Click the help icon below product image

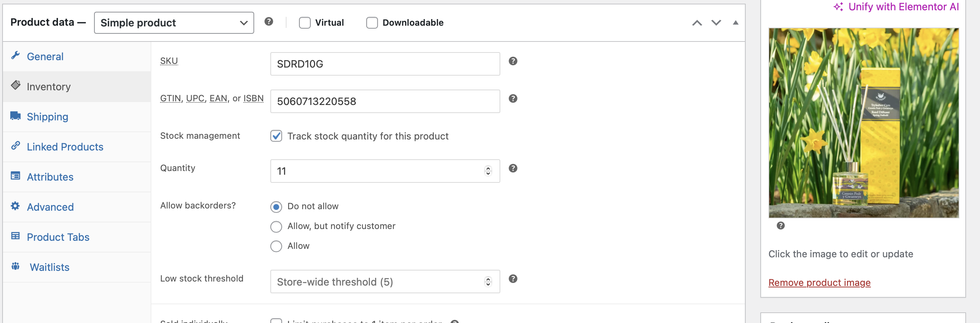point(780,226)
